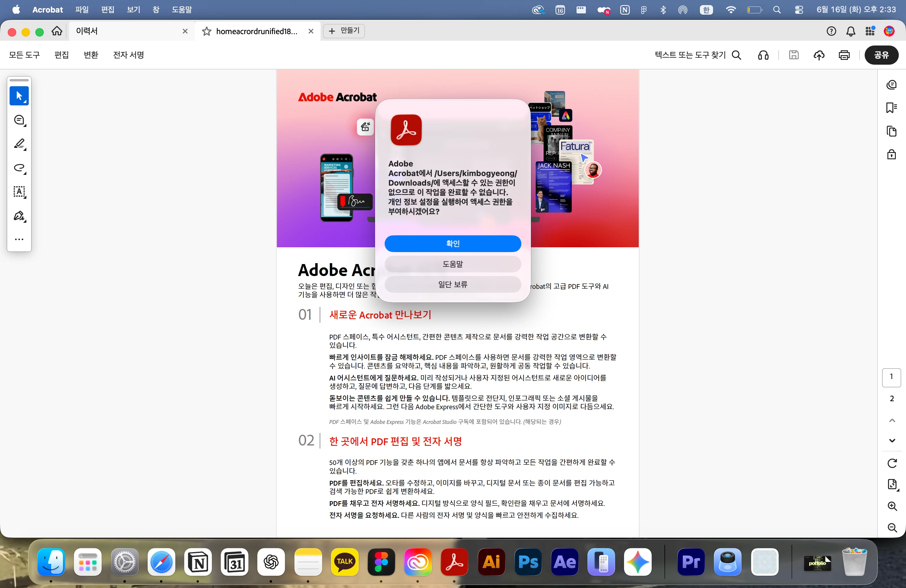Click the 도움말 button in the dialog
The image size is (906, 588).
click(x=453, y=264)
